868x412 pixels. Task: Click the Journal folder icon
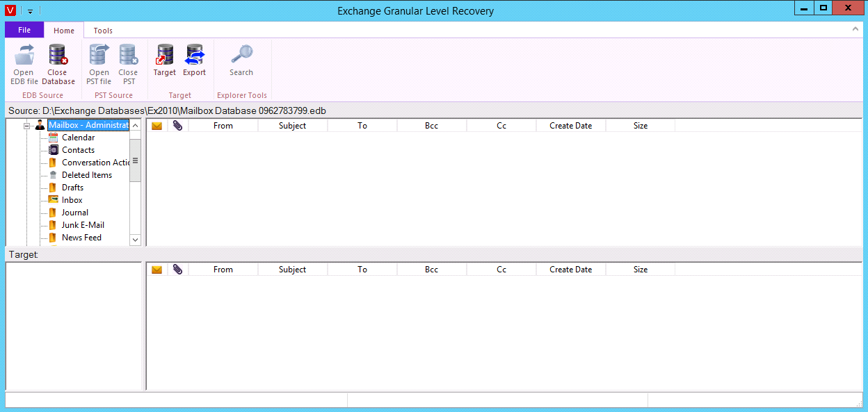[x=53, y=213]
